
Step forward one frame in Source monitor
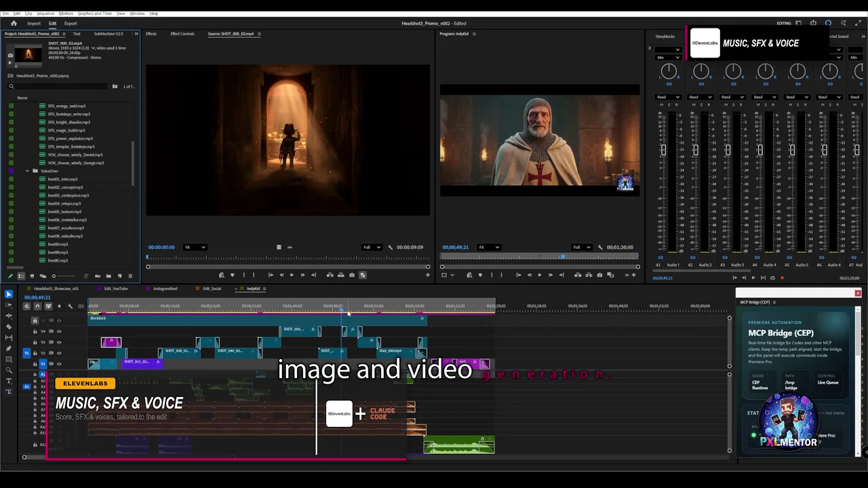tap(302, 274)
